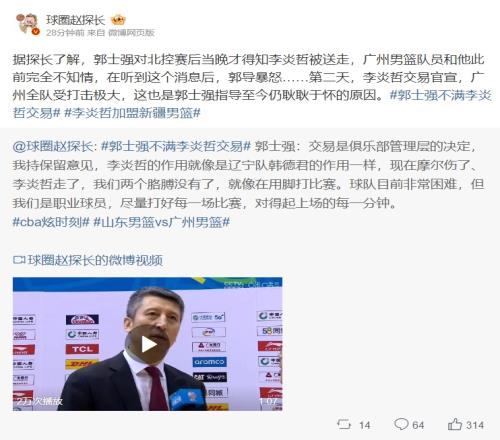Screen dimensions: 500x440
Task: Open hashtag #cba炫时刻#
Action: [51, 222]
